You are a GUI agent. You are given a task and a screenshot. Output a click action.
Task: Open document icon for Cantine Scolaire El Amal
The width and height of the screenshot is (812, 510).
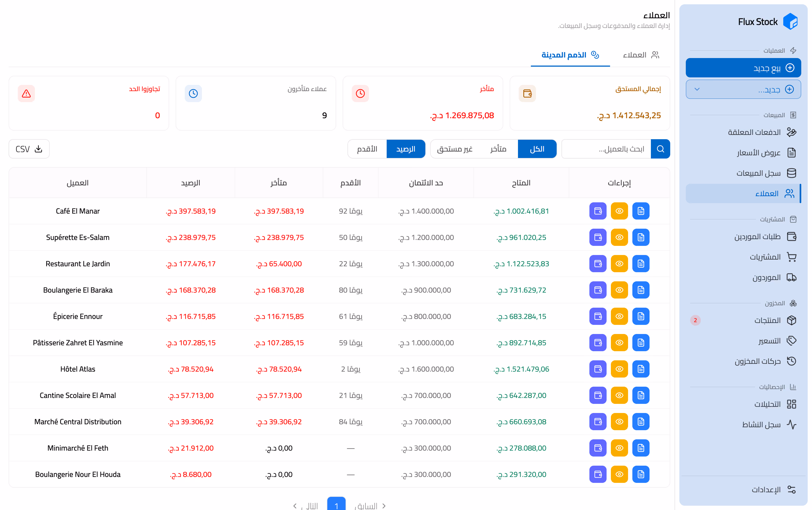640,395
